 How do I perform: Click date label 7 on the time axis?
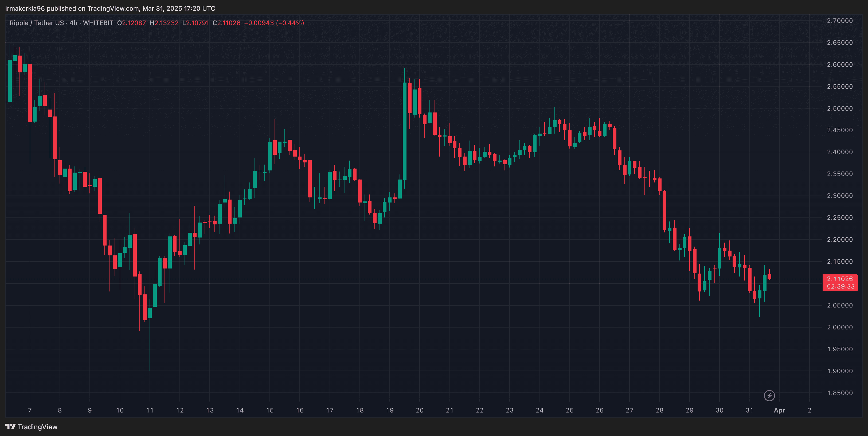pos(30,410)
